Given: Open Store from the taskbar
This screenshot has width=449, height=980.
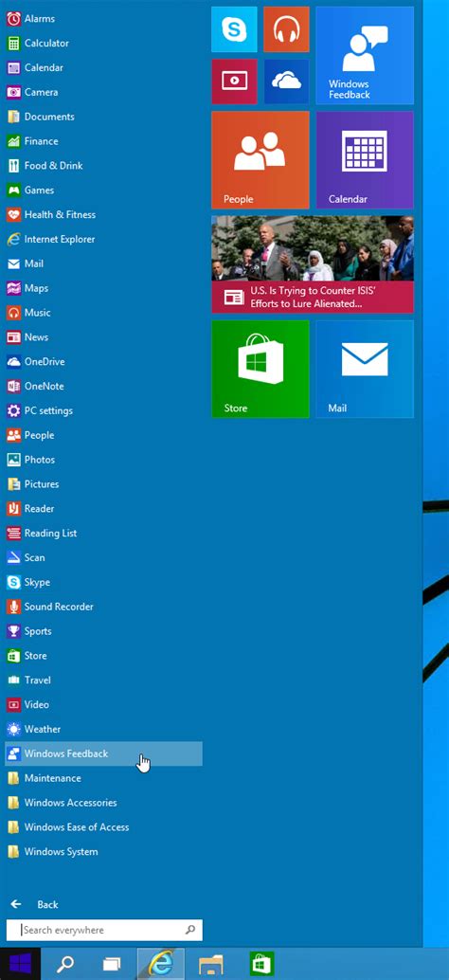Looking at the screenshot, I should (x=261, y=964).
